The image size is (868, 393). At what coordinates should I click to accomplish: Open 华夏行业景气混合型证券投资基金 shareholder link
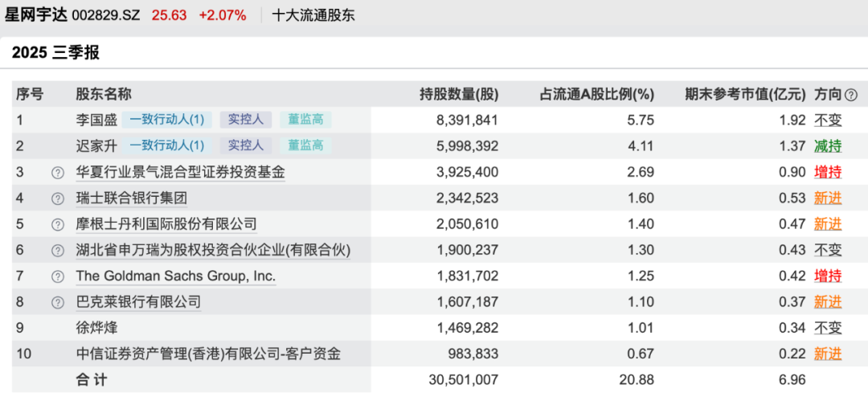tap(181, 173)
